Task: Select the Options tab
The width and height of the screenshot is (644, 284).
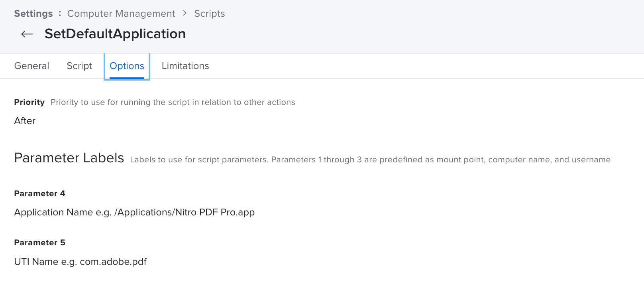Action: click(127, 66)
